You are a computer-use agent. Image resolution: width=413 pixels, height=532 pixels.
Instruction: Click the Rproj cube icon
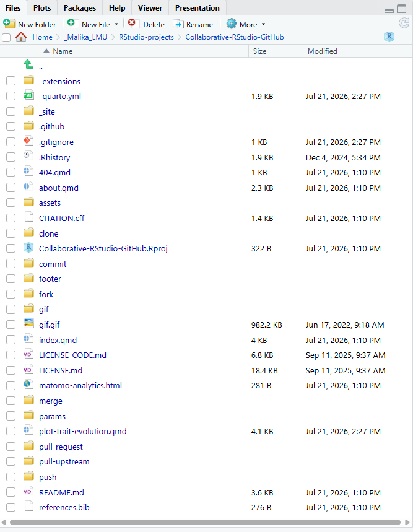tap(28, 248)
